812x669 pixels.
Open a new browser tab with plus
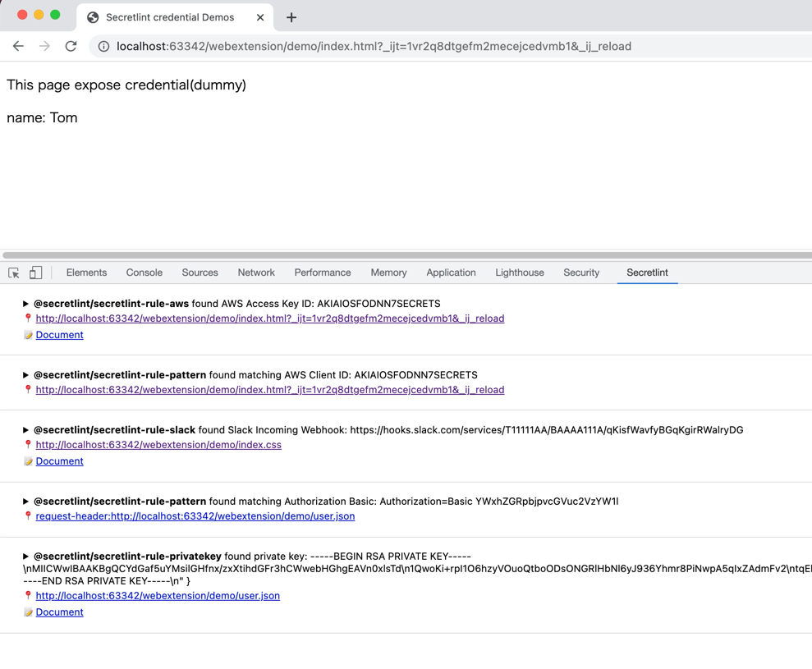pyautogui.click(x=291, y=17)
